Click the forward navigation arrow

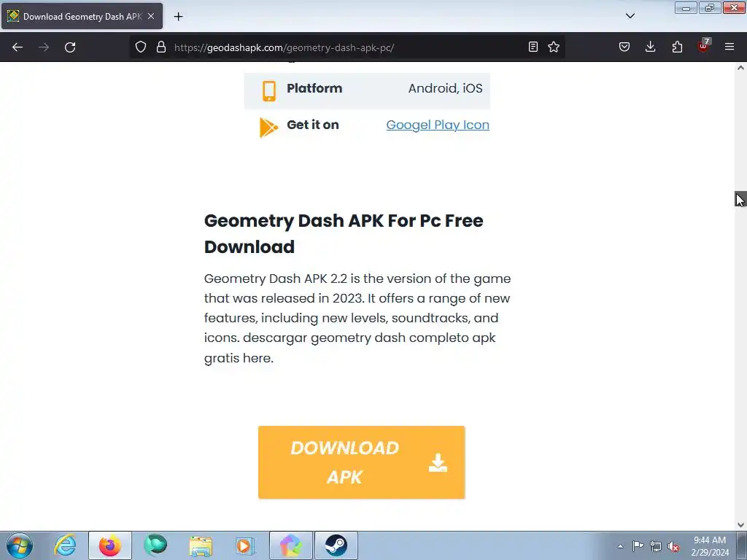[44, 47]
